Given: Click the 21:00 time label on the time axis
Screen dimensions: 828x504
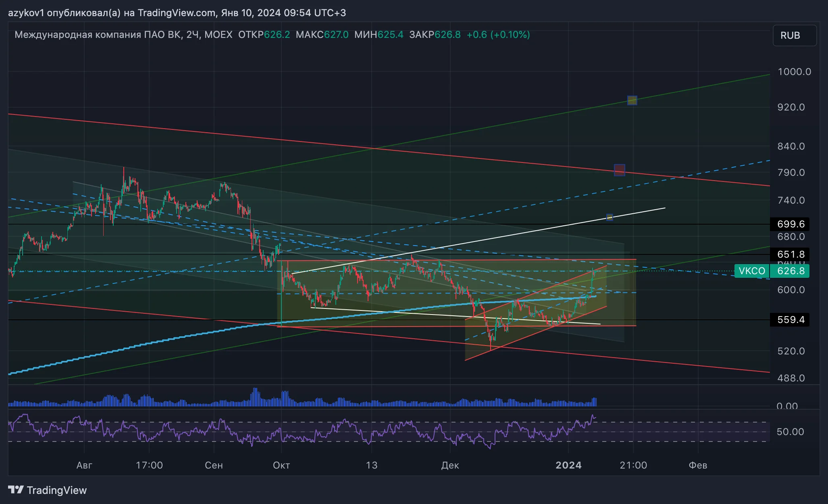Looking at the screenshot, I should point(633,465).
